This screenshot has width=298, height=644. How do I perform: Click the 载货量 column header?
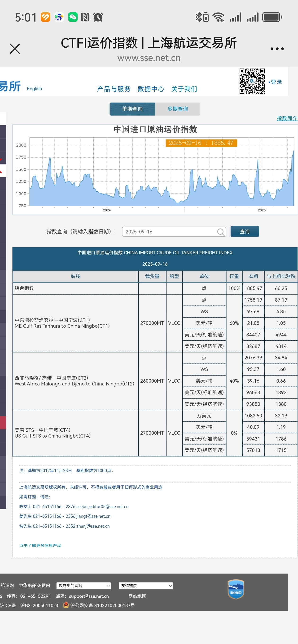click(x=152, y=277)
